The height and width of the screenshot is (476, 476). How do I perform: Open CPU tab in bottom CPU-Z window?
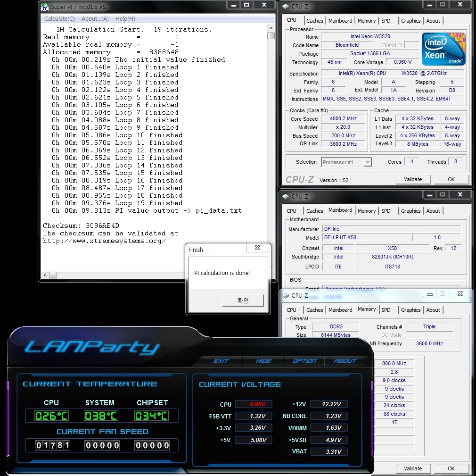point(291,310)
